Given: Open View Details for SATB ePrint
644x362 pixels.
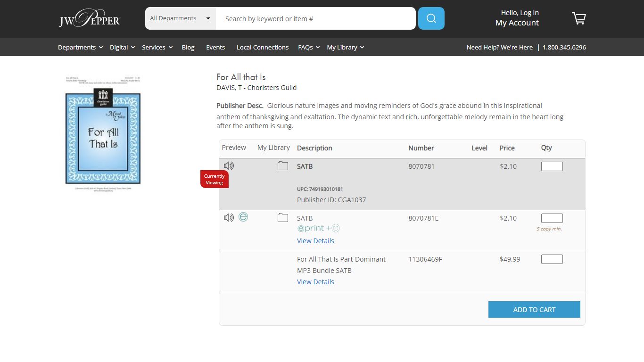Looking at the screenshot, I should coord(315,241).
